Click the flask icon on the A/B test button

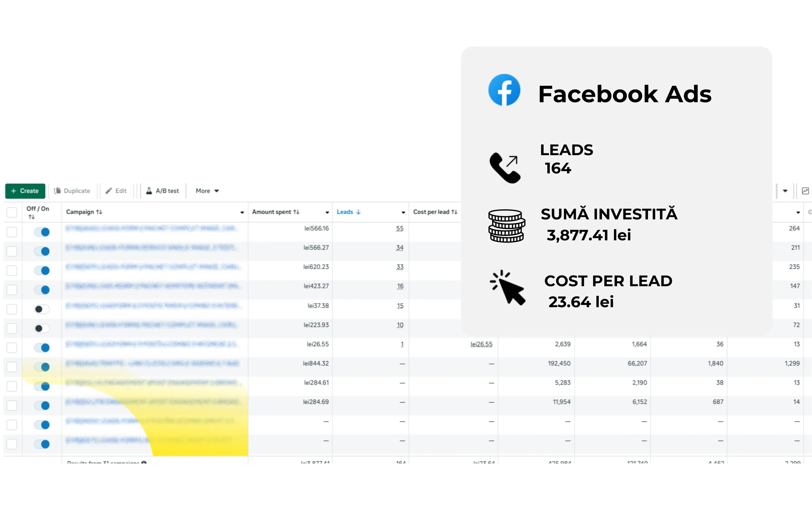click(149, 191)
